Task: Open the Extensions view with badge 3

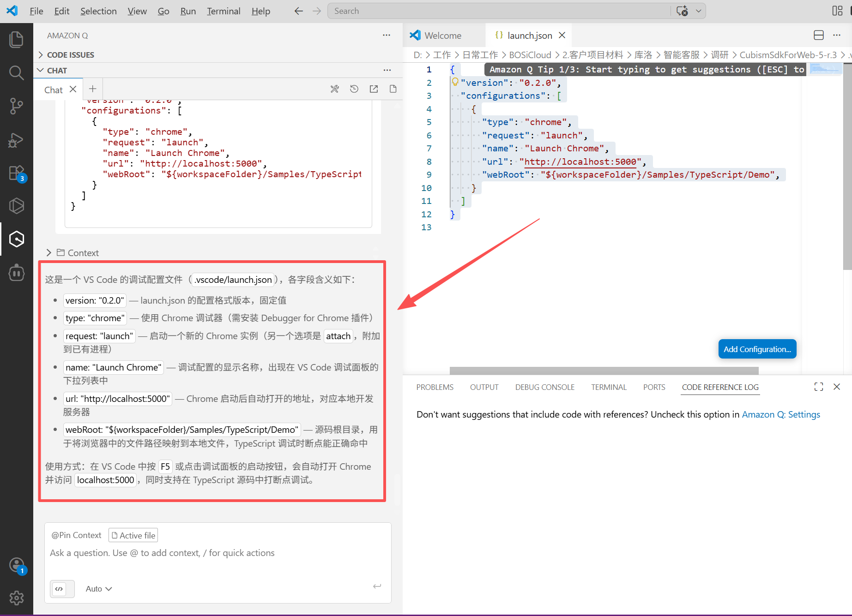Action: pyautogui.click(x=16, y=173)
